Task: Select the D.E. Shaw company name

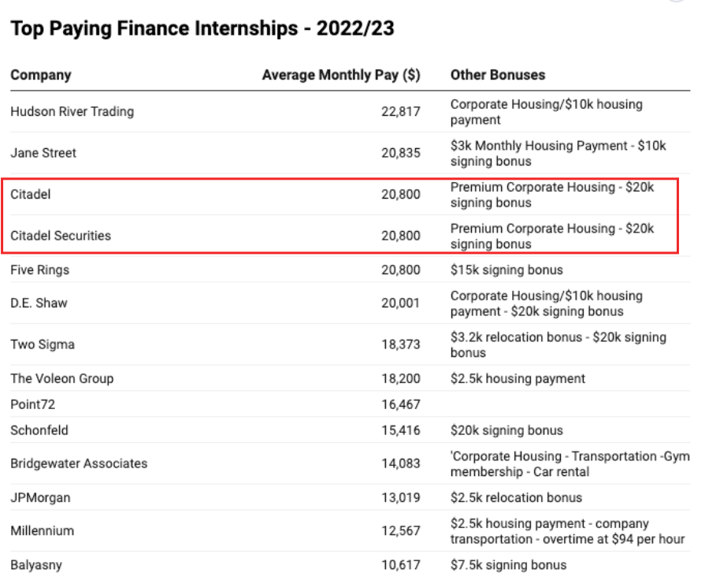Action: [x=39, y=303]
